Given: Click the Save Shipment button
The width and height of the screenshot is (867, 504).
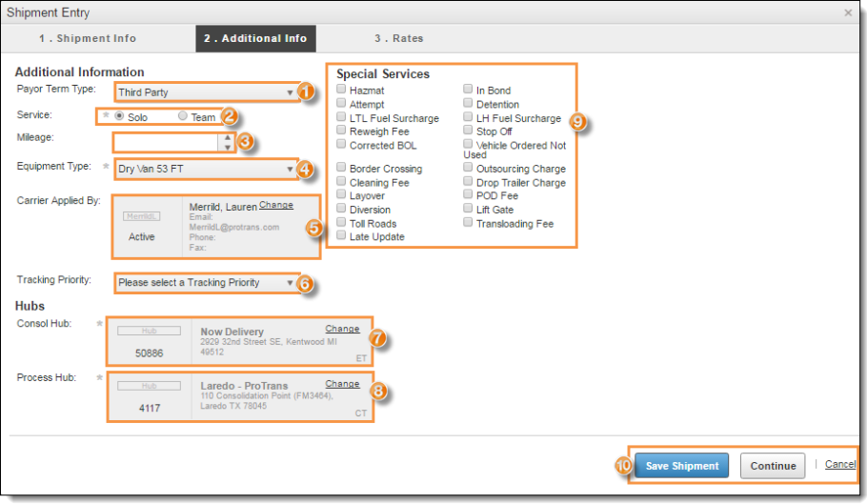Looking at the screenshot, I should pyautogui.click(x=682, y=466).
